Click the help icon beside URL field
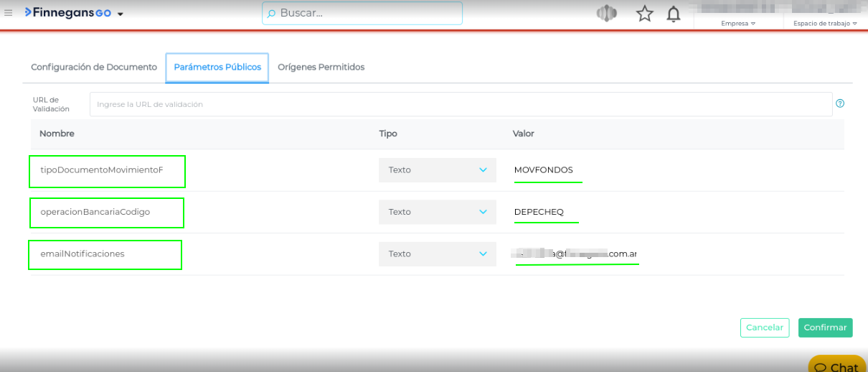Screen dimensions: 868x372 (x=840, y=103)
